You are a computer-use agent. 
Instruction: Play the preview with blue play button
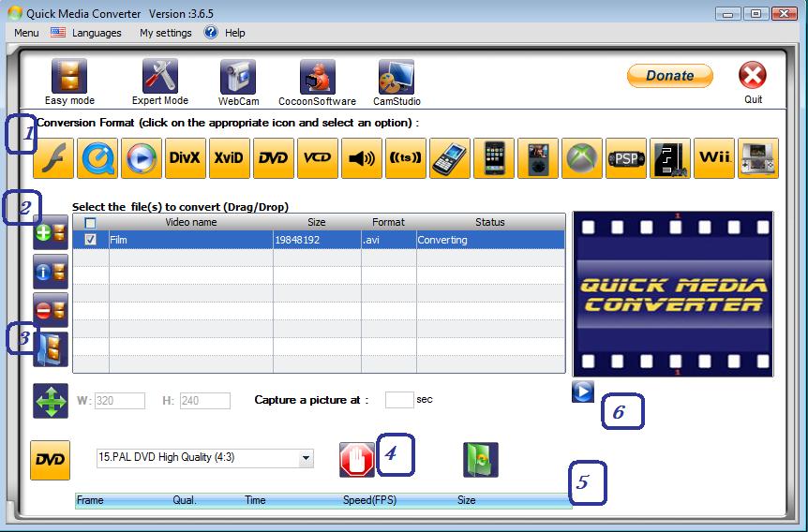click(x=583, y=392)
